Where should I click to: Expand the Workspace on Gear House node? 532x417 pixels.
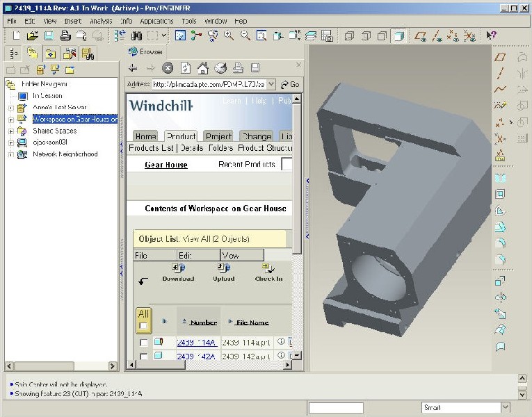coord(11,120)
